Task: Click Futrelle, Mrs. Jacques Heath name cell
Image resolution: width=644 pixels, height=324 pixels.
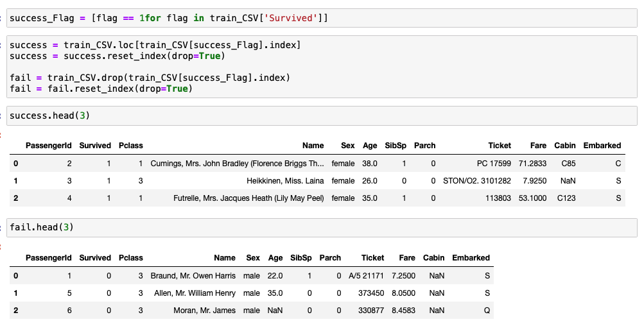Action: coord(248,198)
